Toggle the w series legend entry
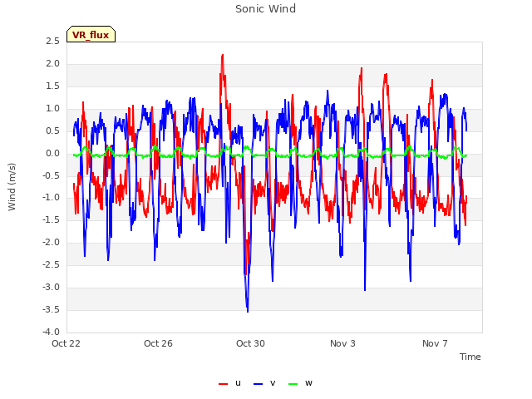Screen dimensions: 532x399 pos(300,383)
